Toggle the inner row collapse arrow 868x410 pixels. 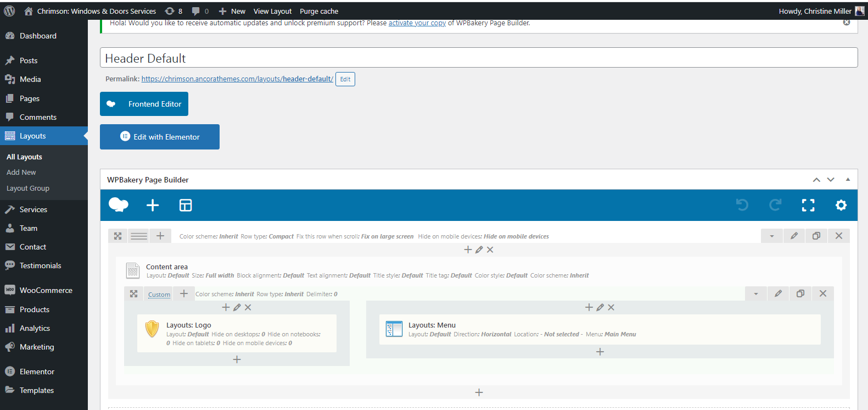click(756, 293)
